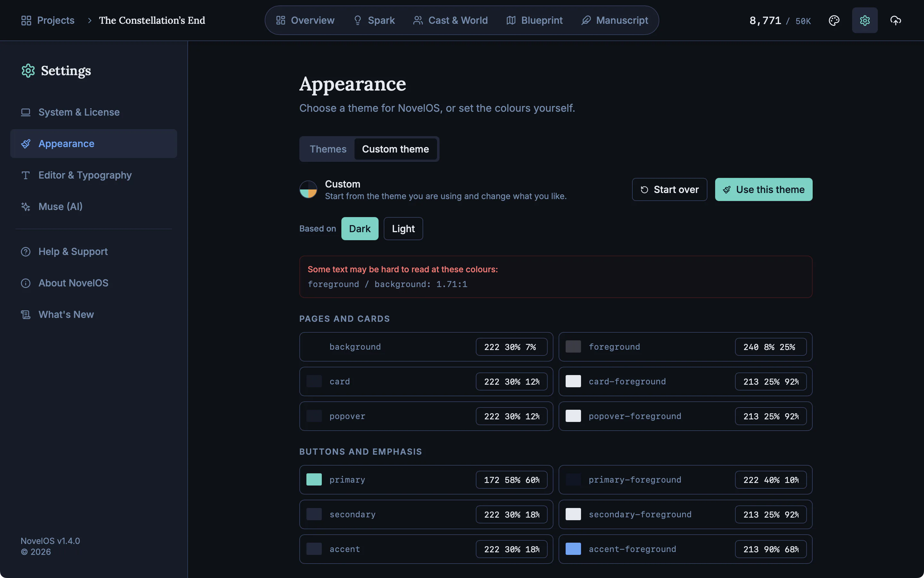Click the card-foreground colour swatch
Viewport: 924px width, 578px height.
tap(573, 381)
